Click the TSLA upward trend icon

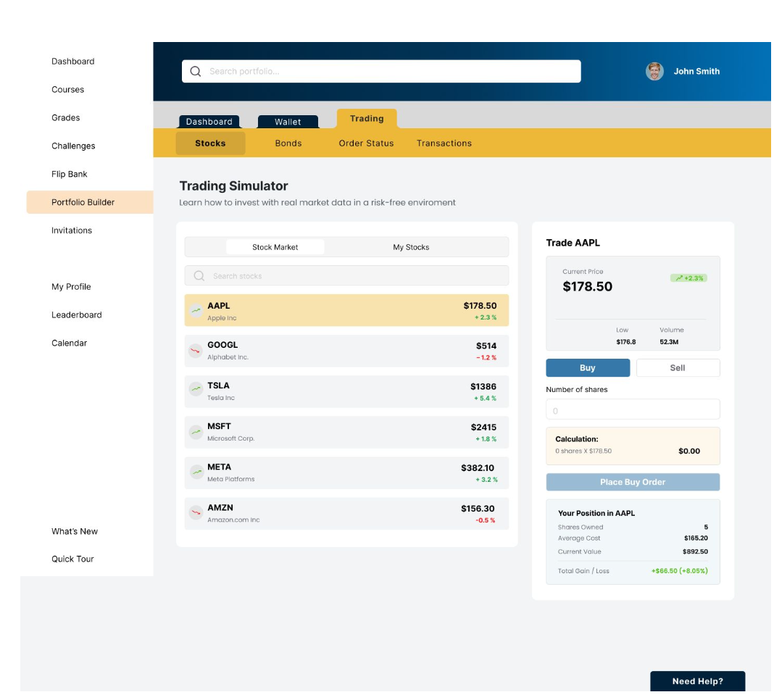tap(196, 389)
